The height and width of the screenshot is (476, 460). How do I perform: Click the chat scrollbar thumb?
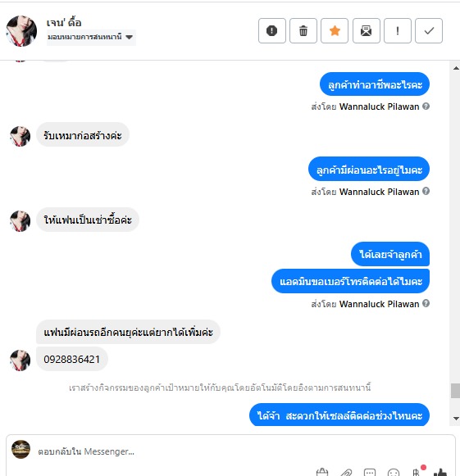point(455,391)
